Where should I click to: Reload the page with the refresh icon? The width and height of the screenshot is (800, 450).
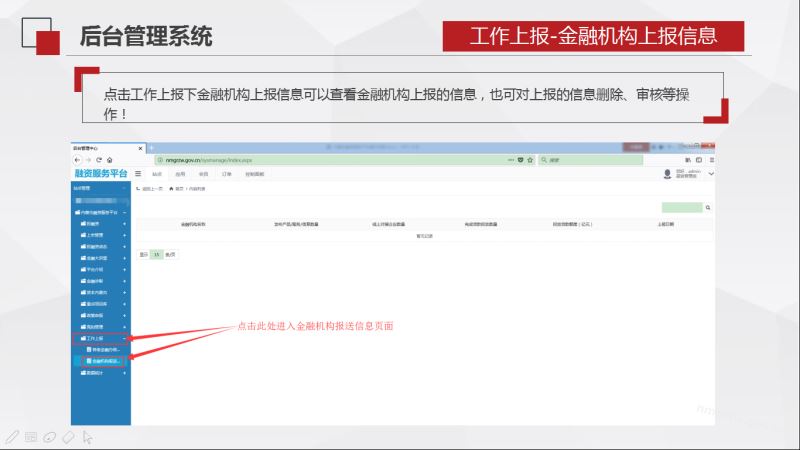[99, 160]
